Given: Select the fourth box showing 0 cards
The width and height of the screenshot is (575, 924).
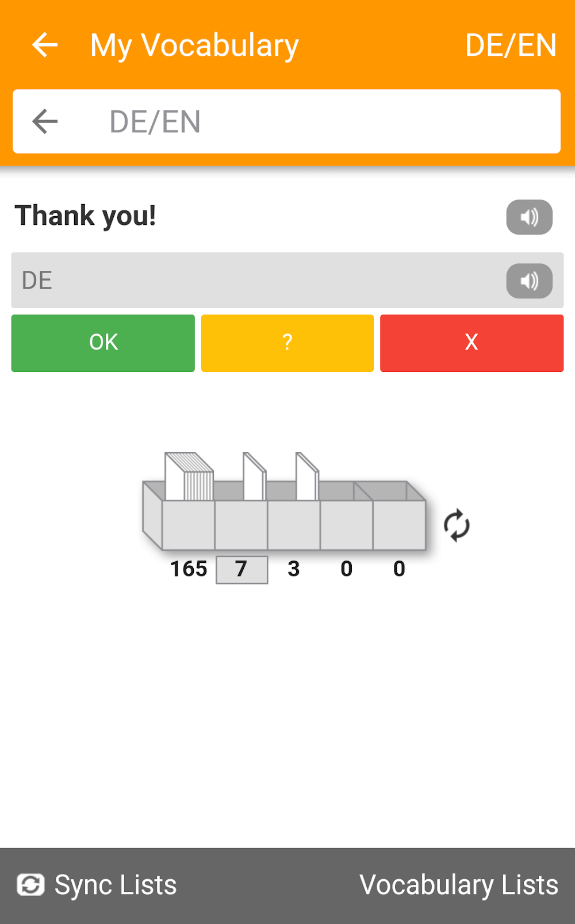Looking at the screenshot, I should click(346, 569).
